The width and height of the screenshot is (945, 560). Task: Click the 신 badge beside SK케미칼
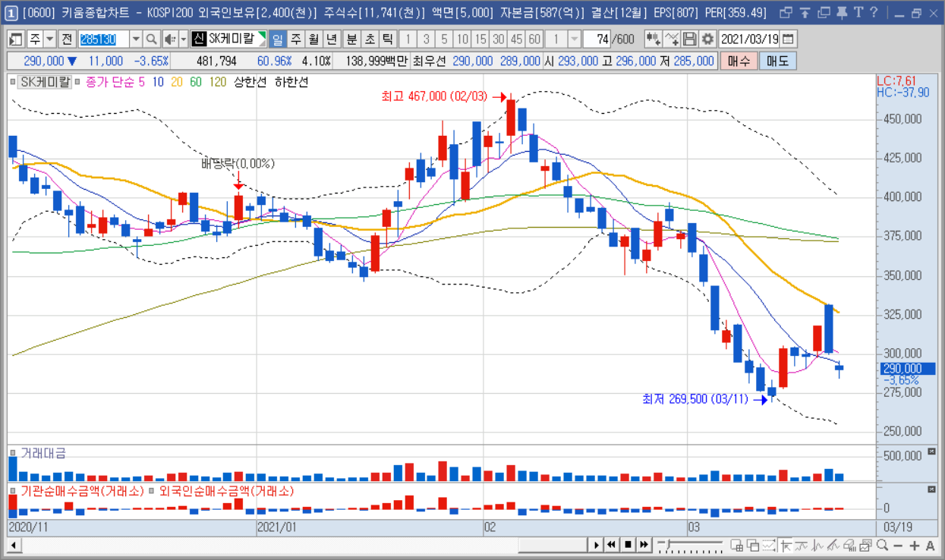[x=198, y=39]
